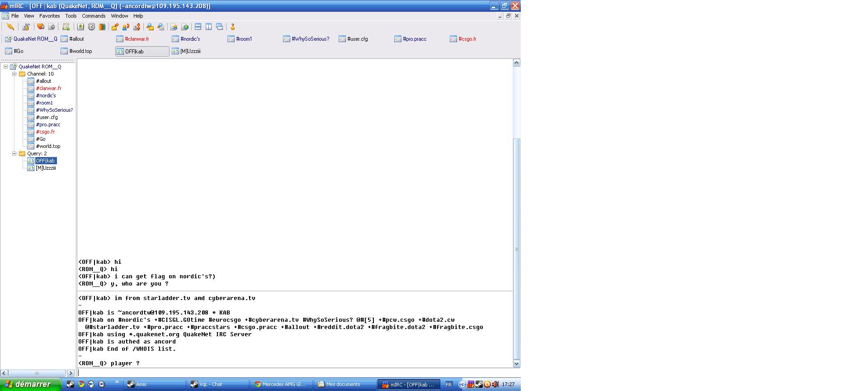
Task: Click the Timer clock toolbar icon
Action: (x=91, y=27)
